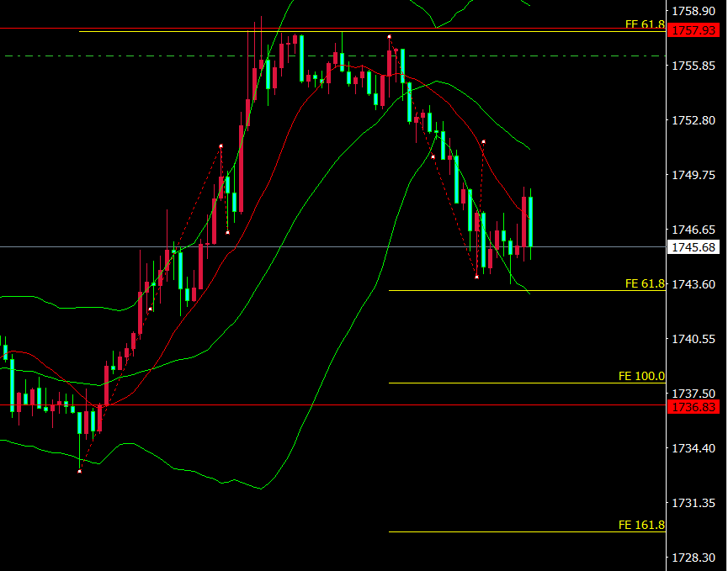Click the 1734.40 price axis label

point(693,448)
